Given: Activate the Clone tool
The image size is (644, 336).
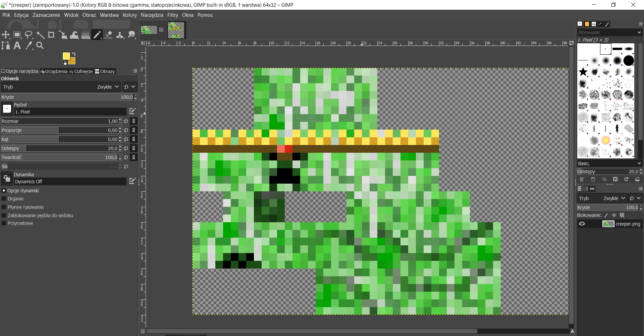Looking at the screenshot, I should [120, 35].
